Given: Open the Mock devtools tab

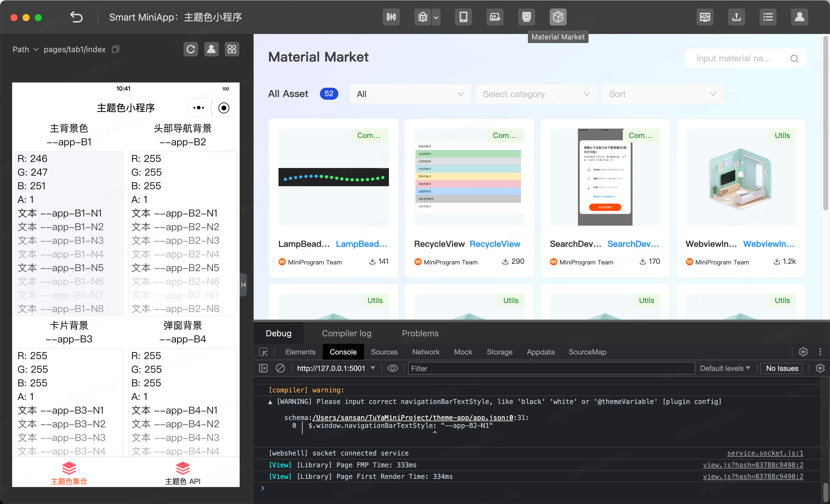Looking at the screenshot, I should click(x=463, y=352).
